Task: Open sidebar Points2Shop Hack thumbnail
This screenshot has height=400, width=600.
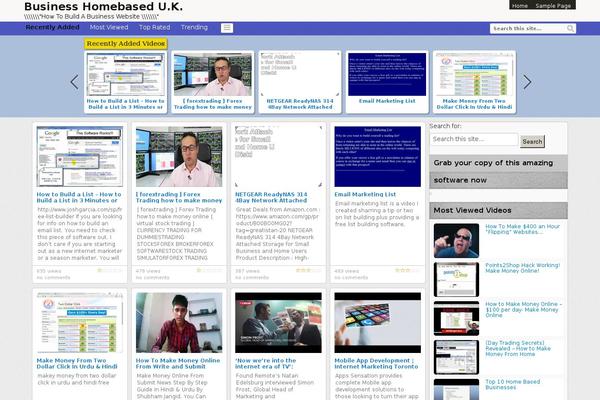Action: point(456,279)
